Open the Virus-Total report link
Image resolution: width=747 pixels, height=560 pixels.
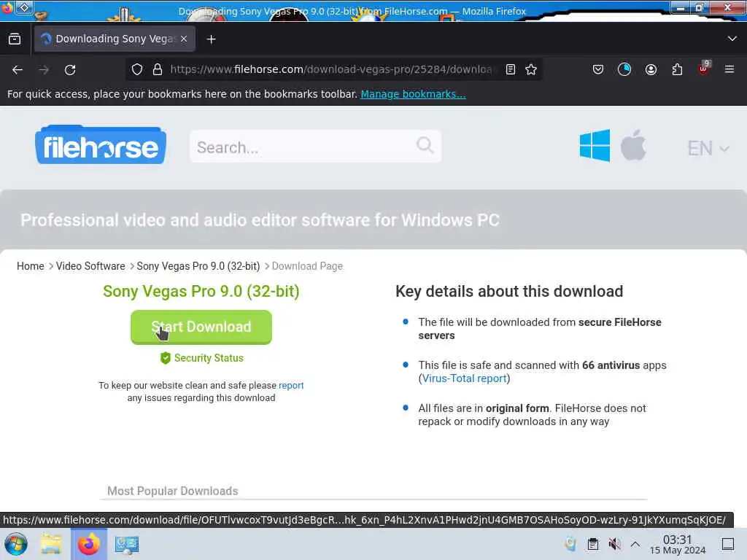(x=464, y=378)
